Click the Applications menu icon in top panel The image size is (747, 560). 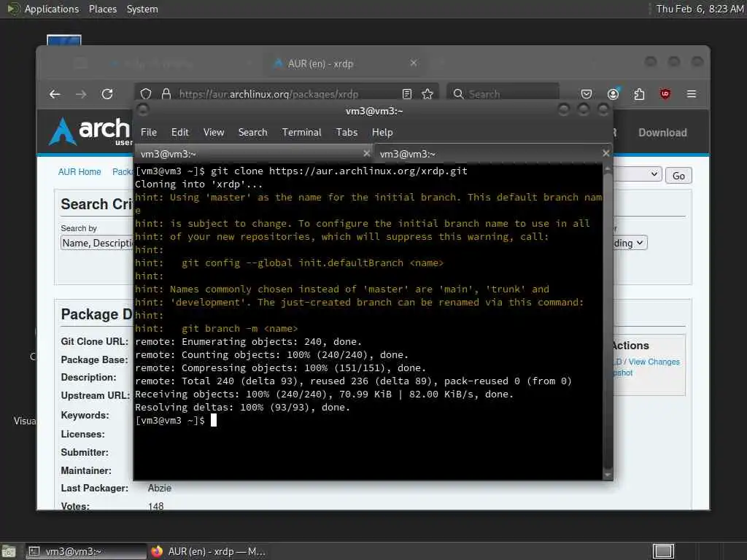click(12, 9)
